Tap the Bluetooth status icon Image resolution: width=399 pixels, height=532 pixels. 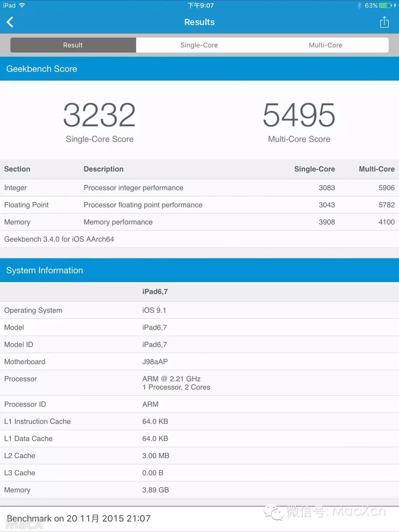click(359, 5)
